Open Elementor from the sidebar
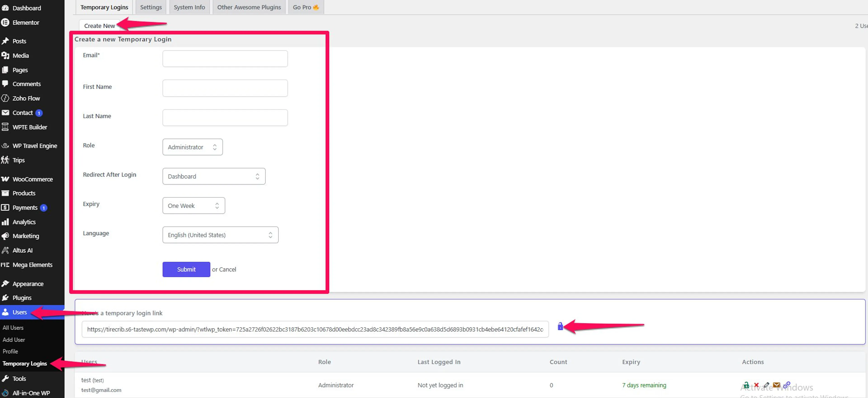This screenshot has height=398, width=868. tap(26, 23)
